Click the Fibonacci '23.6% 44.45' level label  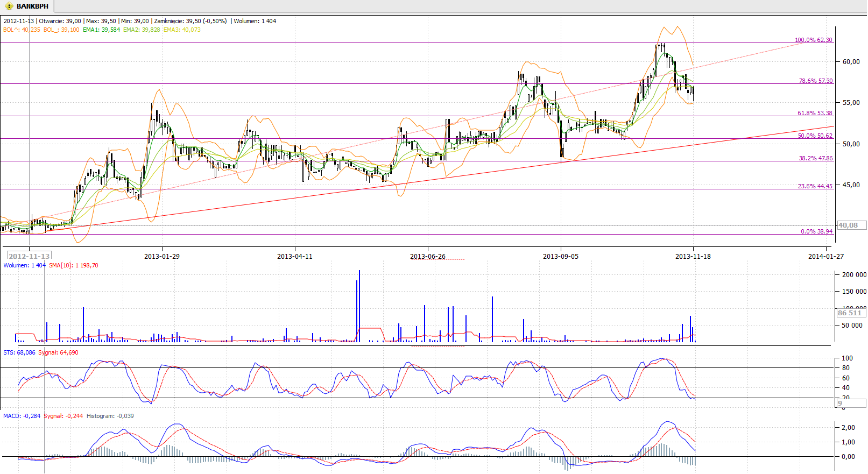pyautogui.click(x=815, y=186)
